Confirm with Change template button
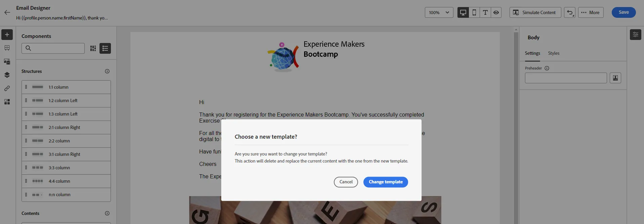Image resolution: width=644 pixels, height=224 pixels. click(x=386, y=182)
